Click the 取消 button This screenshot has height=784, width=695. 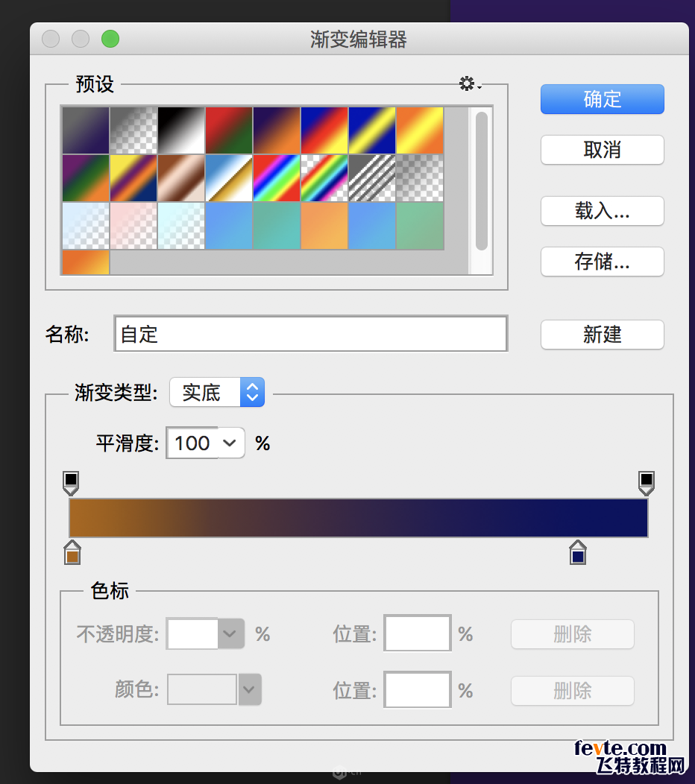[602, 150]
